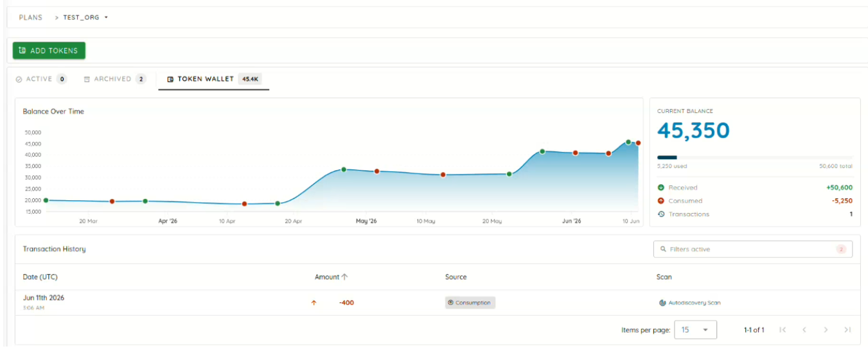Click the red Consumed icon
Viewport: 868px width, 351px height.
[x=661, y=201]
